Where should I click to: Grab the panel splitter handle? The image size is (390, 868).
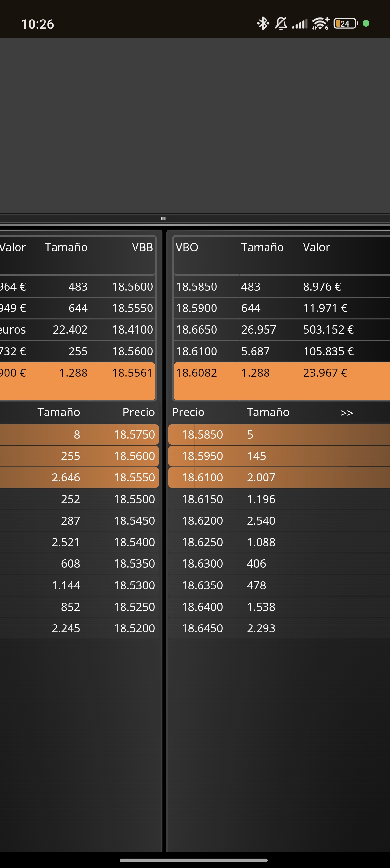pyautogui.click(x=163, y=218)
